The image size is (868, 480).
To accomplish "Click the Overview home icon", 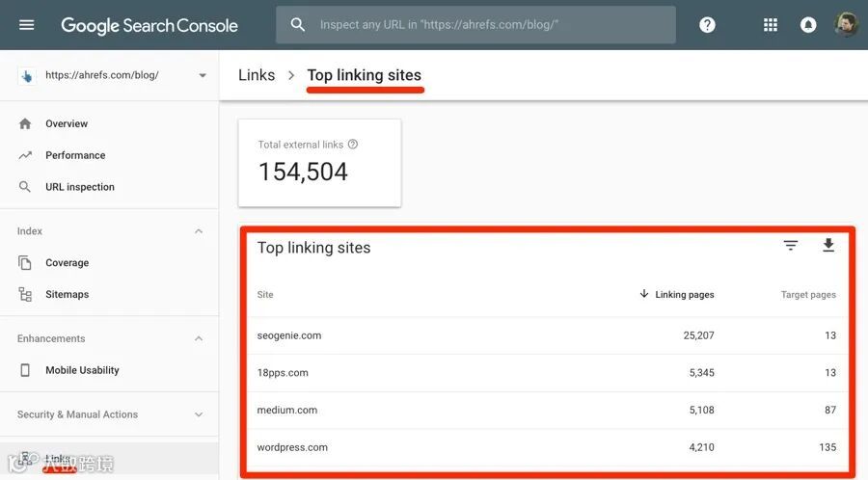I will (x=25, y=124).
